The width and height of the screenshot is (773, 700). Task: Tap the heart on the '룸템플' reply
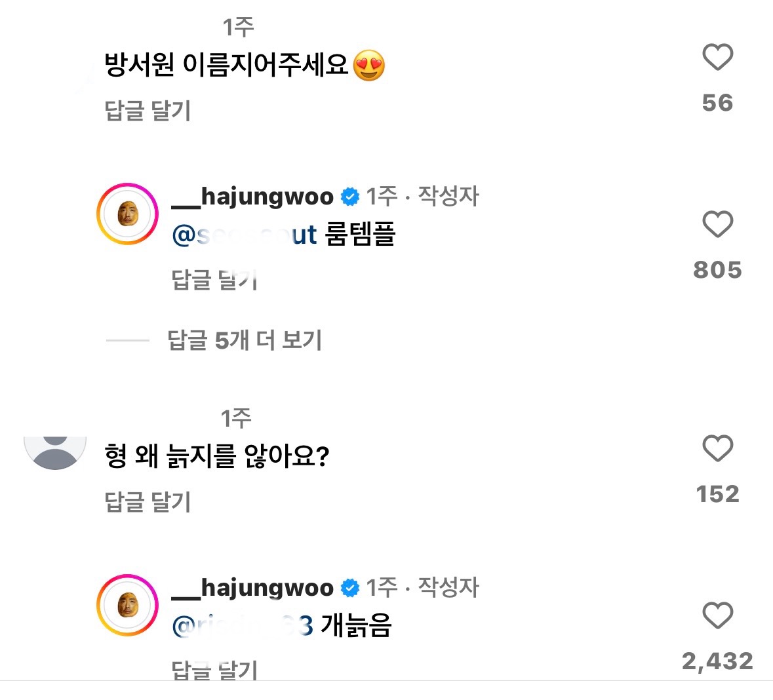pos(717,225)
